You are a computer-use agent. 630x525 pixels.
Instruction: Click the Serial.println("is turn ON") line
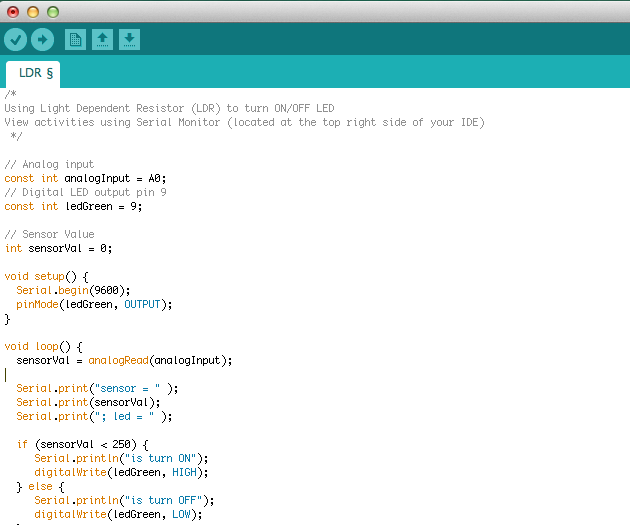[121, 459]
